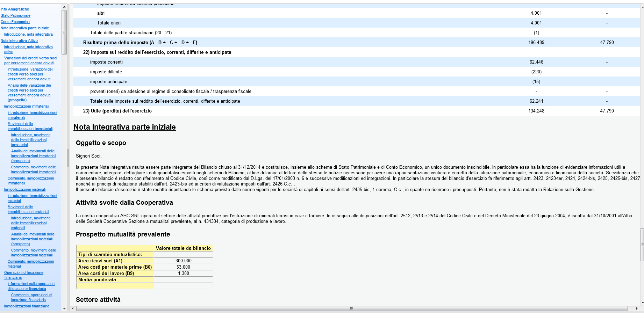Go to Immobilizzazioni finanziarie sidebar link

point(27,306)
